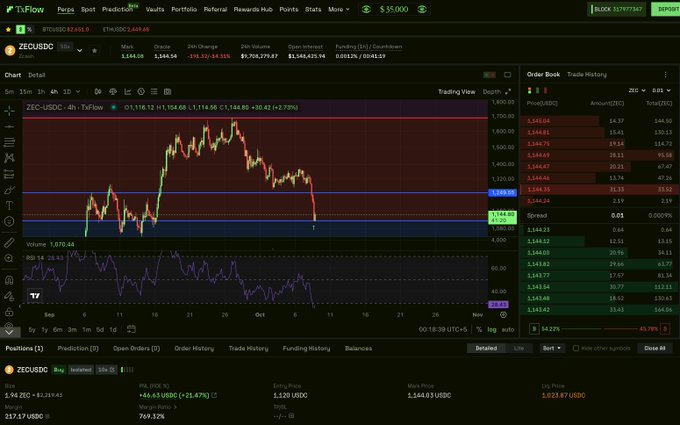Open 0.01 price grouping dropdown
The image size is (680, 425).
point(661,90)
